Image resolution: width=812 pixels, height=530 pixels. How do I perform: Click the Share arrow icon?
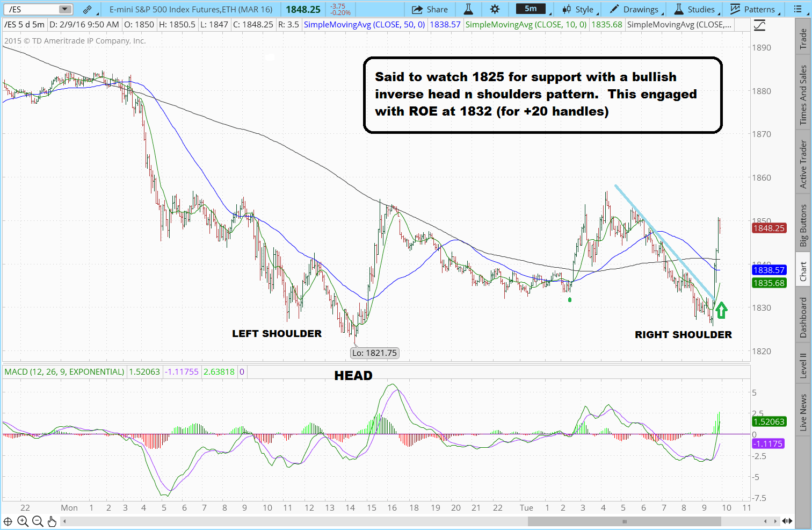click(417, 9)
